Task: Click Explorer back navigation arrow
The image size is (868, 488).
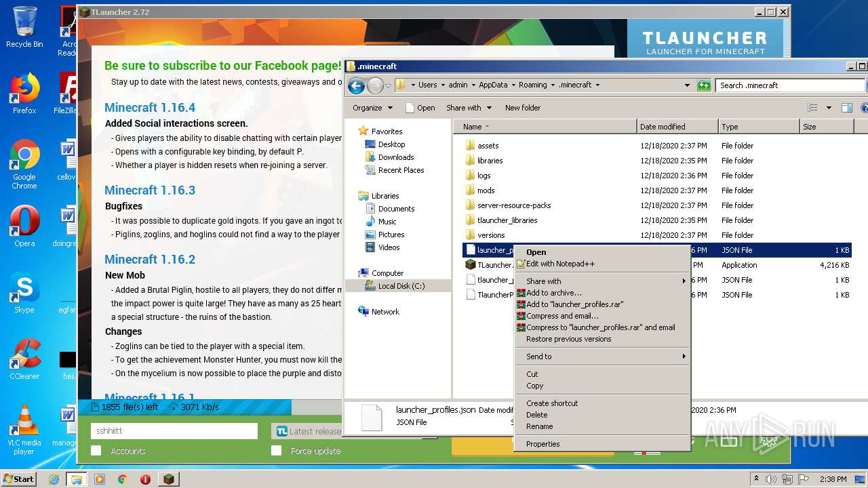Action: (x=356, y=85)
